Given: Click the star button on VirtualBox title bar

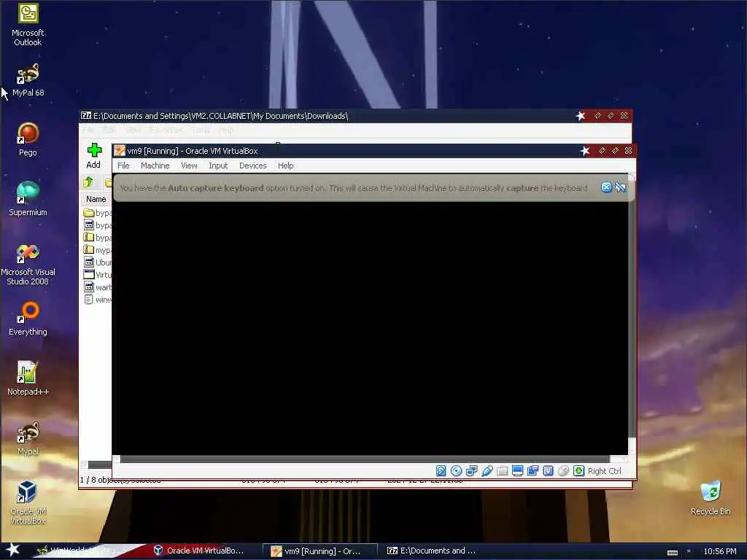Looking at the screenshot, I should (585, 150).
